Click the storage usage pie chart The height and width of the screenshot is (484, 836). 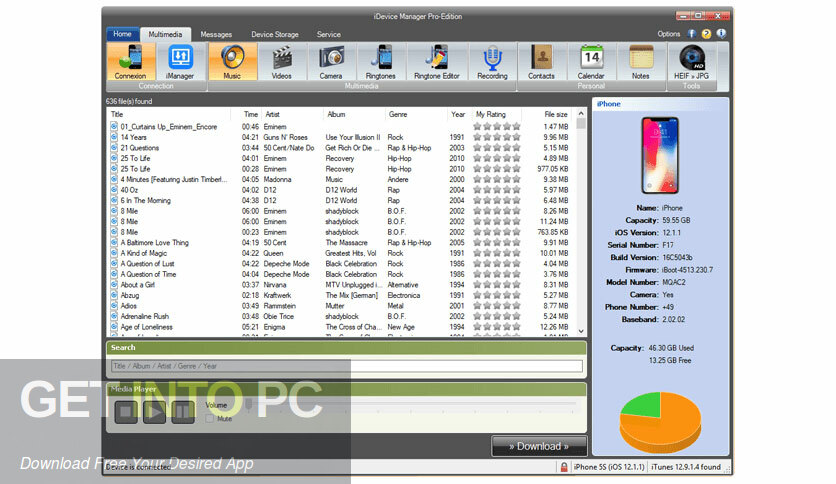(x=660, y=422)
